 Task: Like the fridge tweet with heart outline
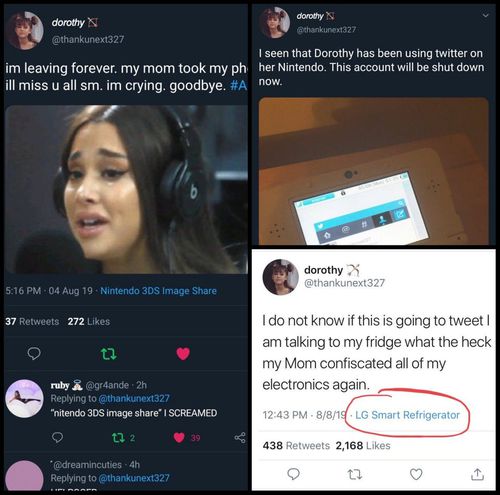tap(416, 474)
